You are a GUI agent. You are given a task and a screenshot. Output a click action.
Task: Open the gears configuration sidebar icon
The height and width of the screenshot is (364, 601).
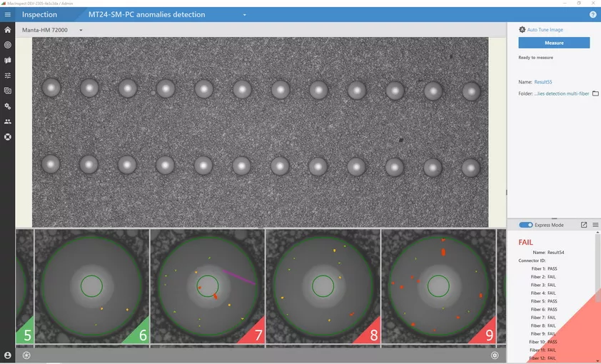8,106
